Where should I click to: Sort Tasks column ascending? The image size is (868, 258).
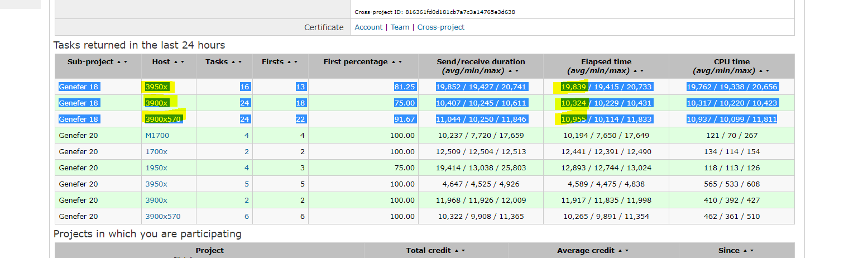233,62
